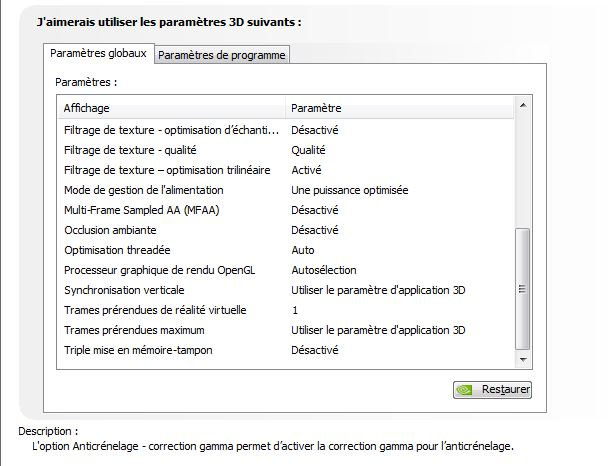Select Multi-Frame Sampled AA (MFAA) row
This screenshot has width=608, height=466.
(286, 210)
